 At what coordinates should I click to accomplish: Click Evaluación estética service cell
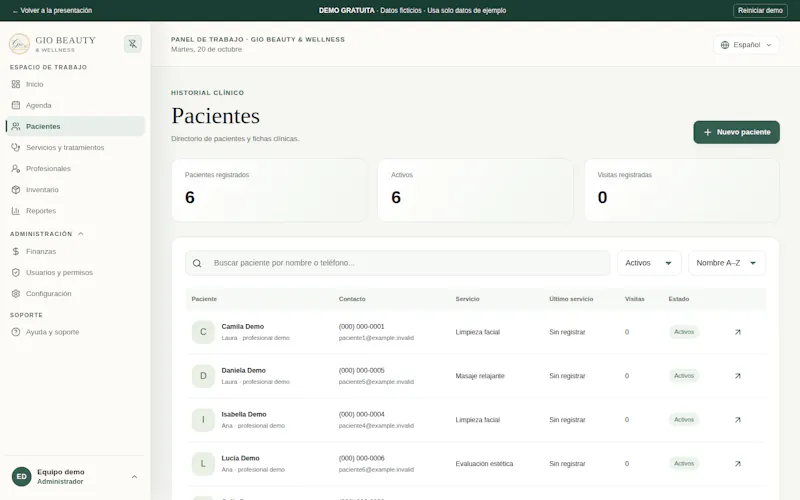484,464
